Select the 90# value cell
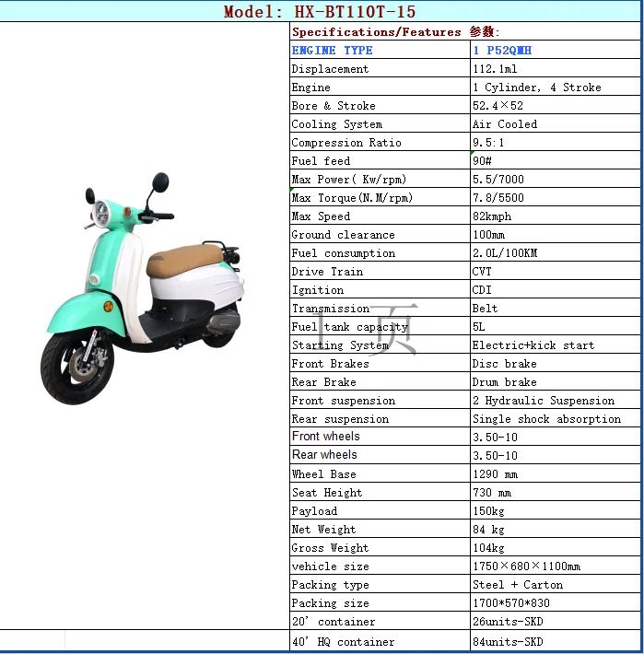 click(556, 160)
